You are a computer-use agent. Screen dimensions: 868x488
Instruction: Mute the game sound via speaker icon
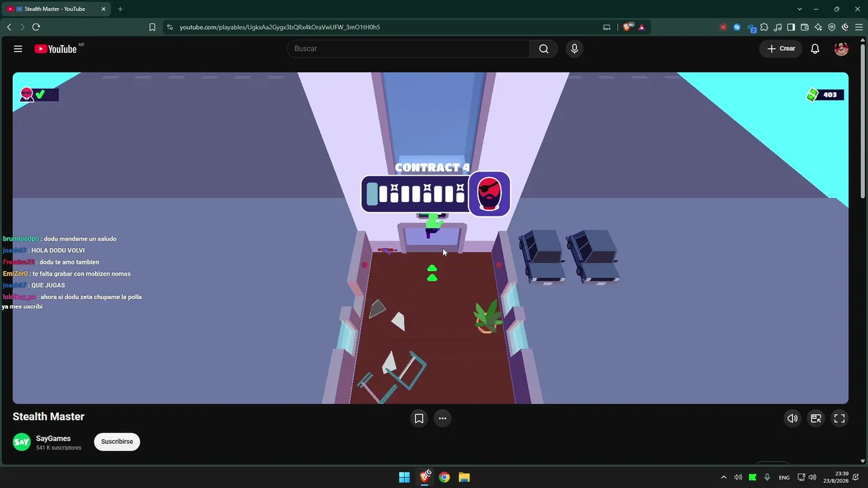(792, 418)
